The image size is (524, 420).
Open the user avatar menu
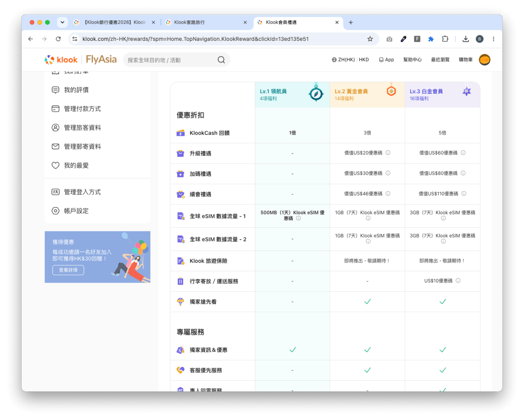tap(485, 60)
